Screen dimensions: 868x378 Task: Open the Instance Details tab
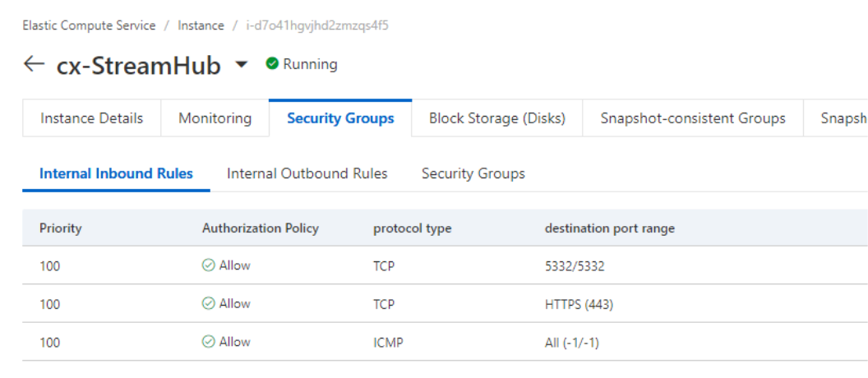coord(91,118)
